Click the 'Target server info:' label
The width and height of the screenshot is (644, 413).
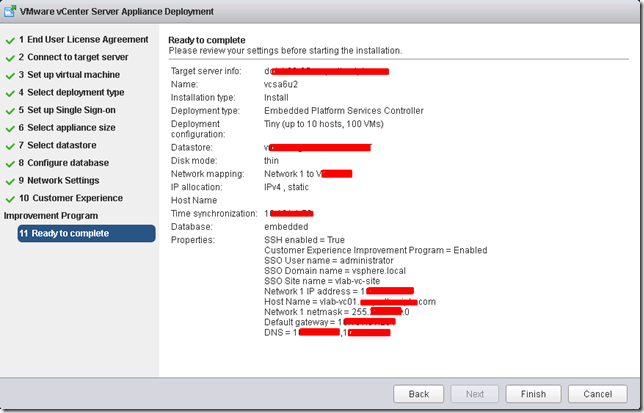pyautogui.click(x=206, y=71)
